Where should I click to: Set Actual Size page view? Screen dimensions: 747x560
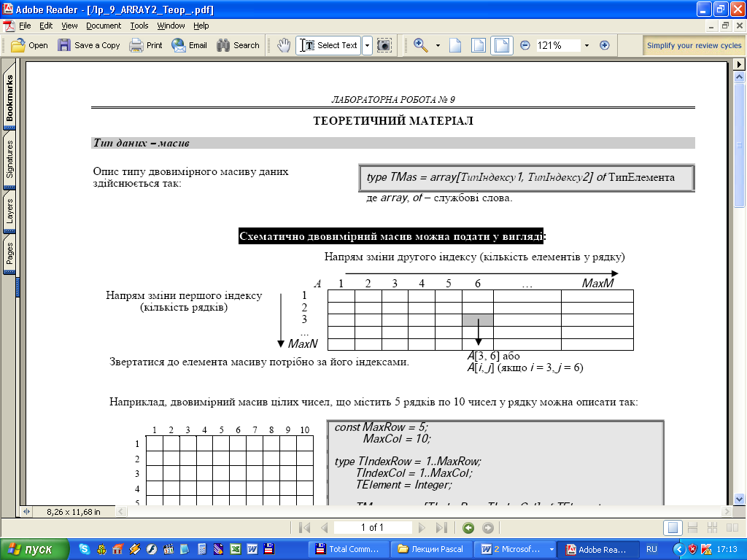click(x=455, y=45)
